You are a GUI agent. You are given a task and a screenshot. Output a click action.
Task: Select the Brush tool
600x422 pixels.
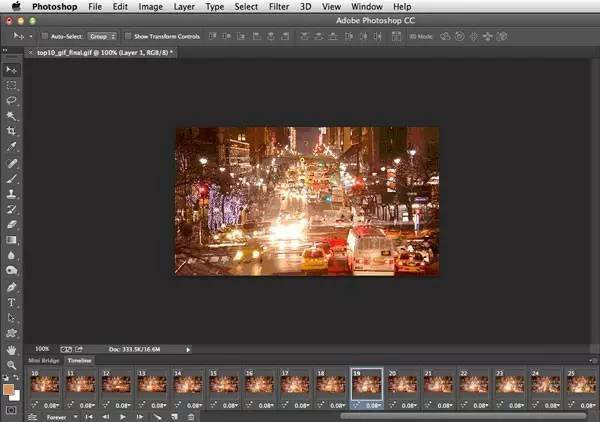click(x=12, y=178)
